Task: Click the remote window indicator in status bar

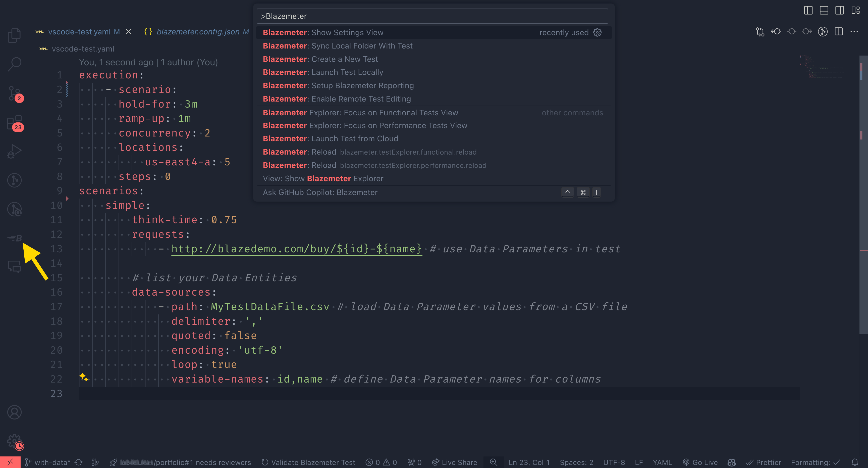Action: point(10,462)
